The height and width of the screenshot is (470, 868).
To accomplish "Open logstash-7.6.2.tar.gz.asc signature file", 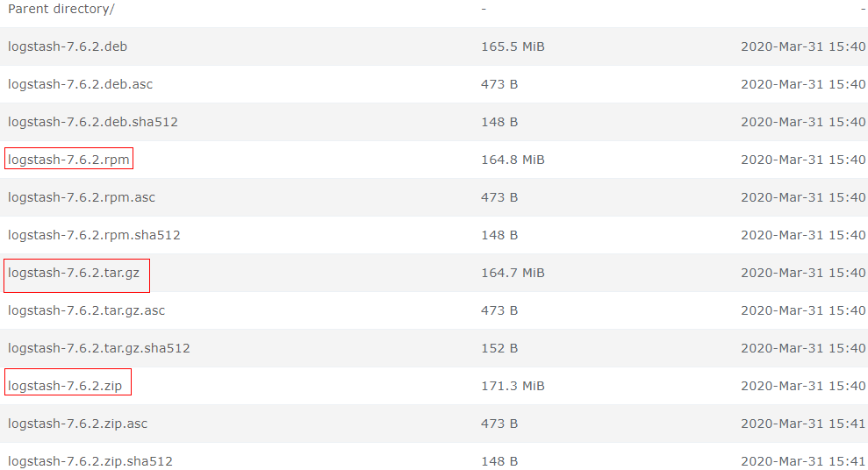I will [x=86, y=310].
